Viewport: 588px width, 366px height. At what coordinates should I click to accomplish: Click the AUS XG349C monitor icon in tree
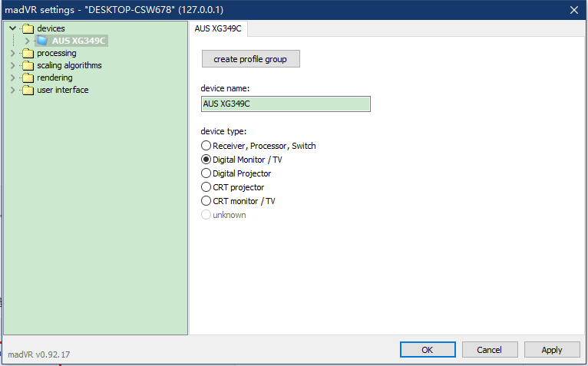point(42,41)
